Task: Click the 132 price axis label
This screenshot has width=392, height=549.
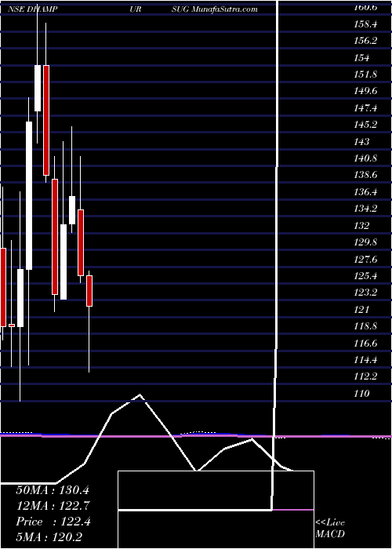Action: [362, 226]
